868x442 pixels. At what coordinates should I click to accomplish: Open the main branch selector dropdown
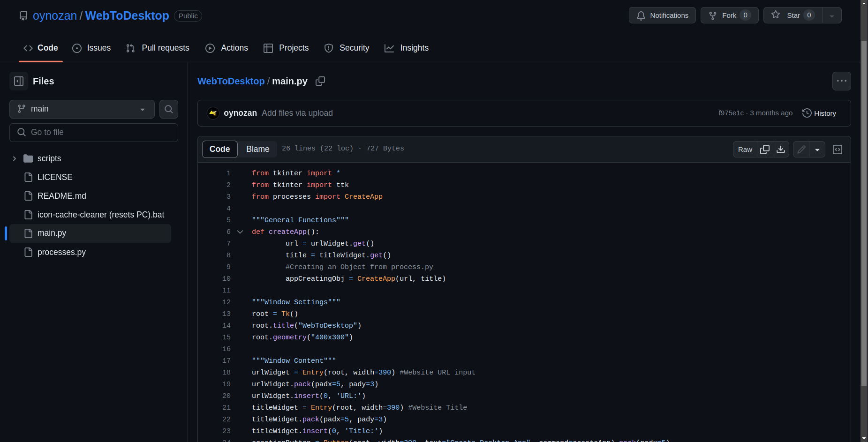[82, 109]
